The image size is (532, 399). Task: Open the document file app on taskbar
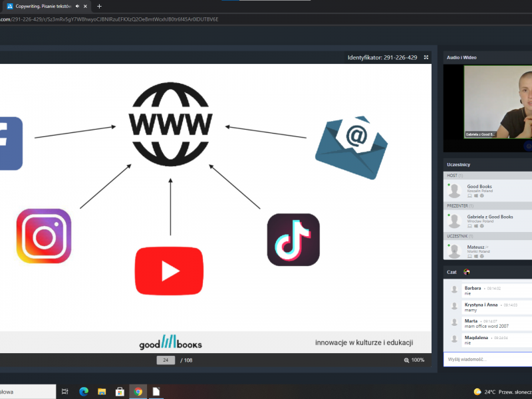[x=156, y=392]
